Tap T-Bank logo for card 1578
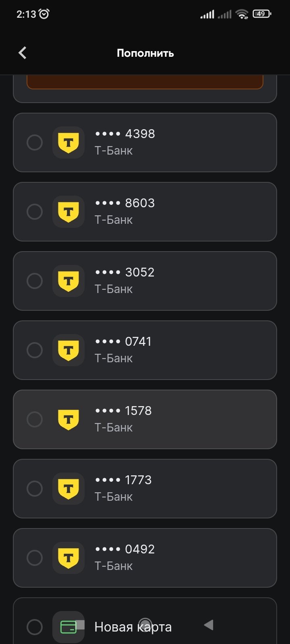 click(68, 419)
